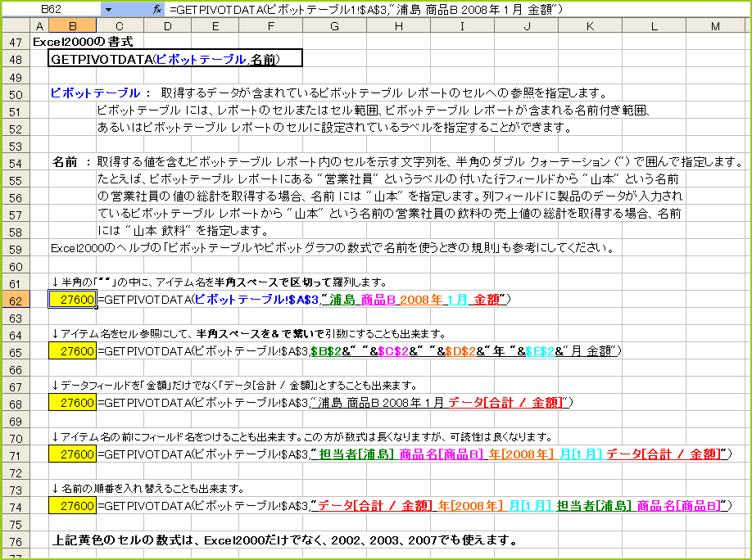Click the Name Box showing B62
The width and height of the screenshot is (752, 560).
click(x=49, y=8)
